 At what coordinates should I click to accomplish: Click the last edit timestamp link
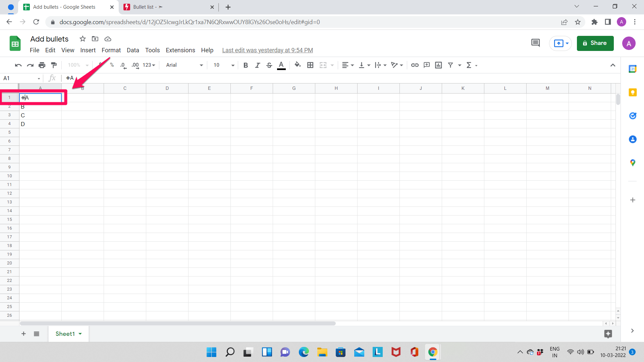[267, 50]
